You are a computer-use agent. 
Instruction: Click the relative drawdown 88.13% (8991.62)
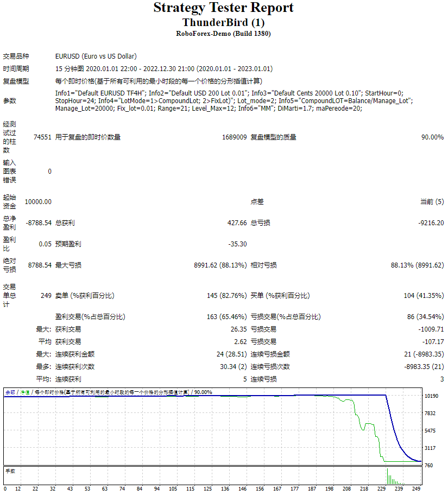(417, 265)
